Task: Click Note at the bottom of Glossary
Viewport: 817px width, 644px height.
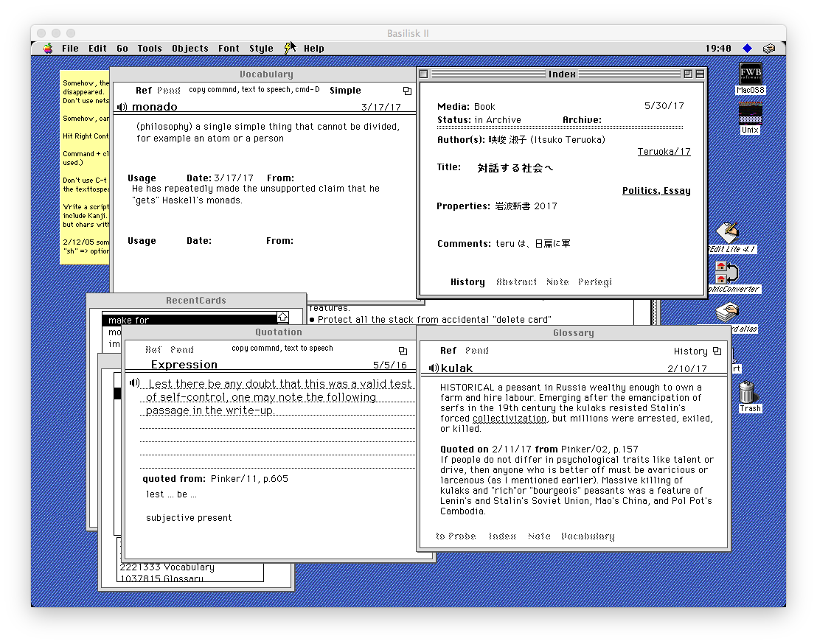Action: [x=539, y=536]
